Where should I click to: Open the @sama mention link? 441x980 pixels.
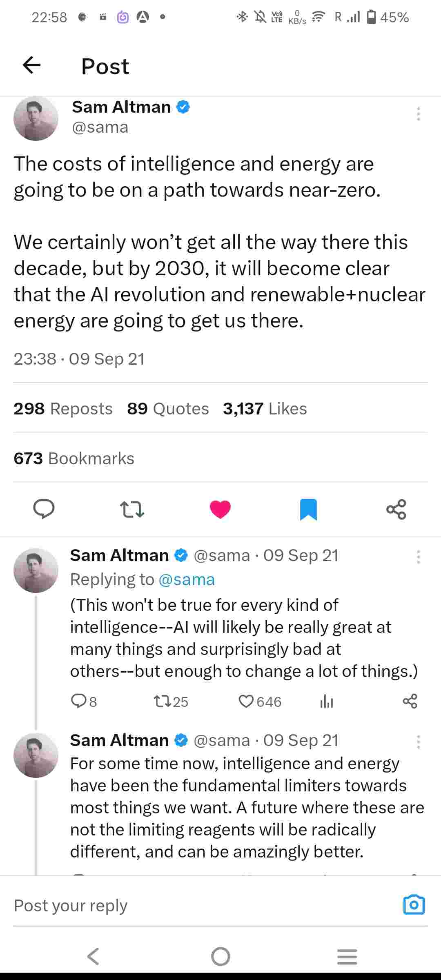pos(186,579)
